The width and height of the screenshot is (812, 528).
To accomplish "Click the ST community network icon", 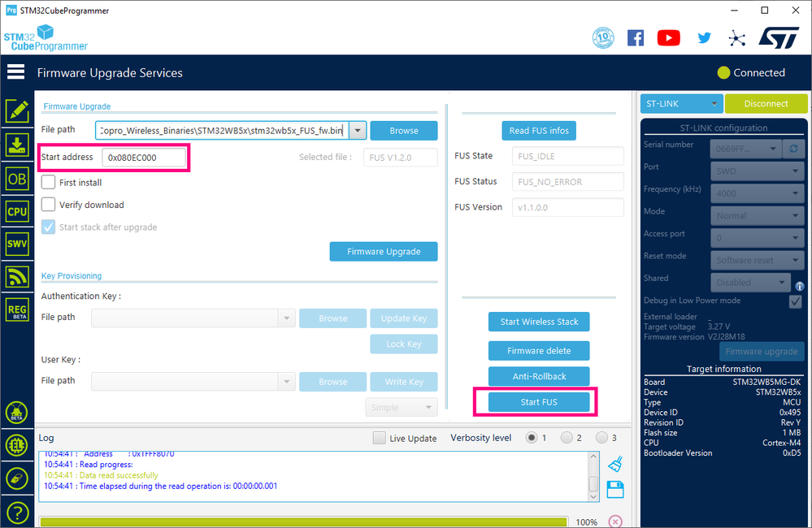I will 736,38.
